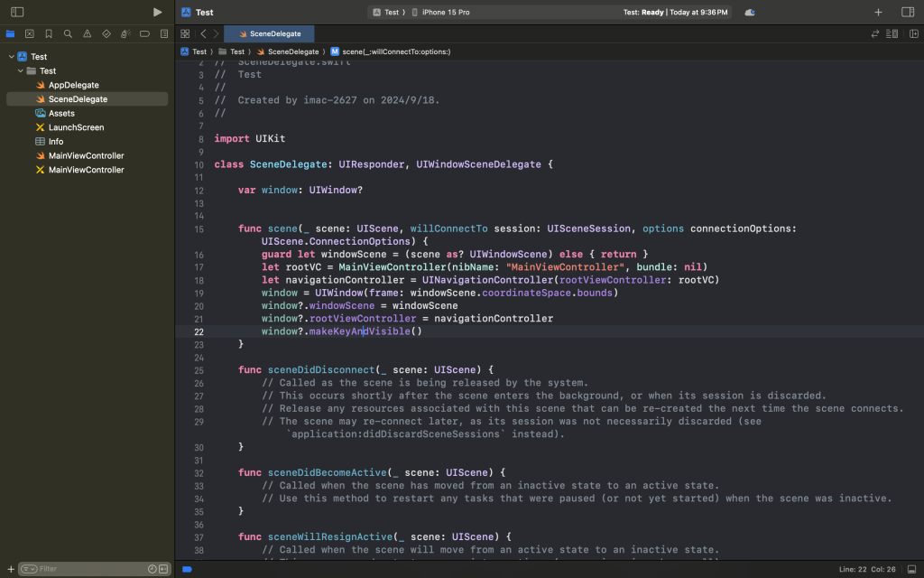Toggle the navigator sidebar visibility
Viewport: 924px width, 578px height.
click(17, 12)
